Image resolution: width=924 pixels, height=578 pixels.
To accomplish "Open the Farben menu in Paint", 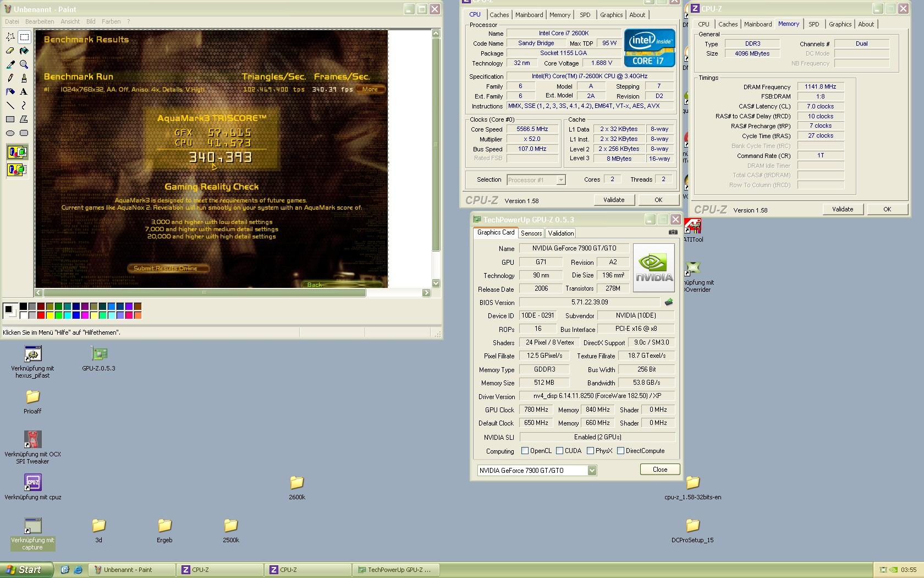I will tap(111, 21).
